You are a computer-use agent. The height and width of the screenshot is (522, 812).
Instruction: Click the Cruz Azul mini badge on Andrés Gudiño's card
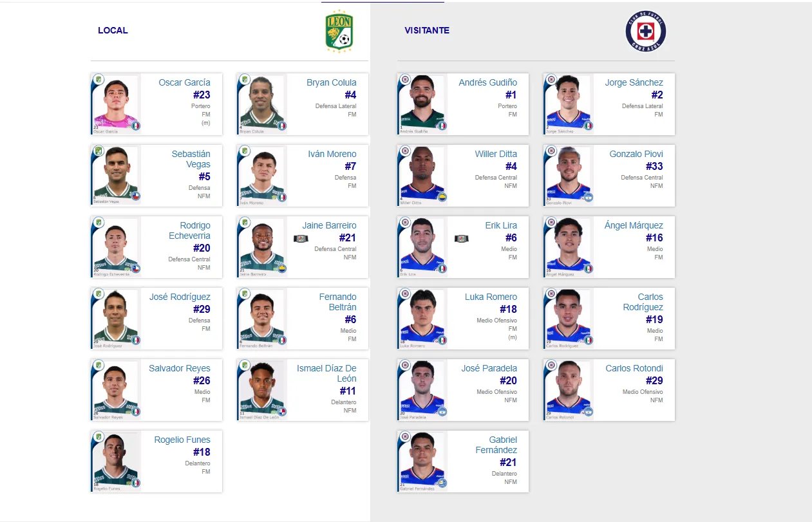coord(404,79)
